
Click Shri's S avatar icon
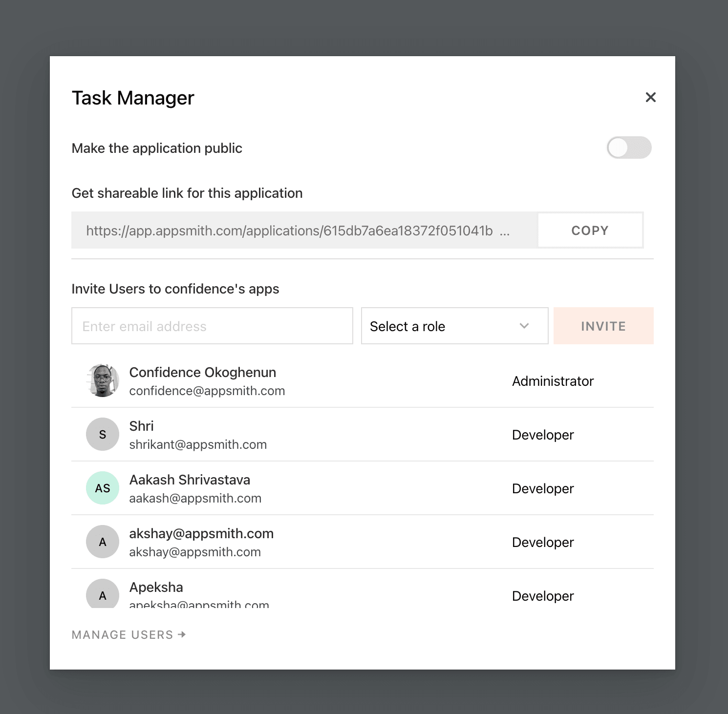click(x=103, y=434)
